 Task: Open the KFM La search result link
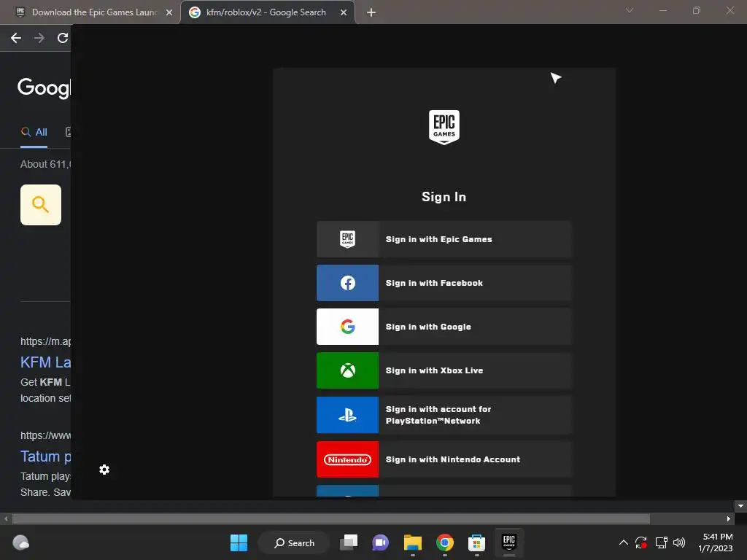(46, 362)
